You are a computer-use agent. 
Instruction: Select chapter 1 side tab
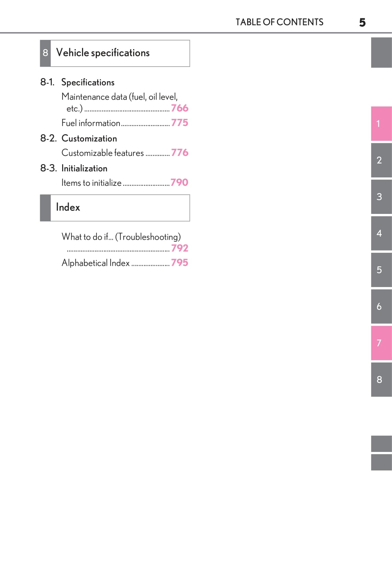coord(381,124)
